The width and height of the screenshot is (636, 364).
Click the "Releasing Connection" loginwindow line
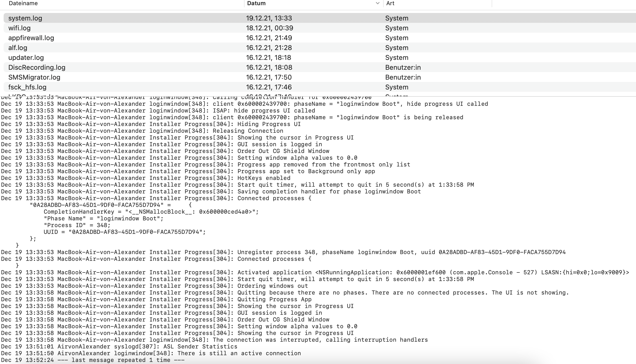tap(248, 131)
